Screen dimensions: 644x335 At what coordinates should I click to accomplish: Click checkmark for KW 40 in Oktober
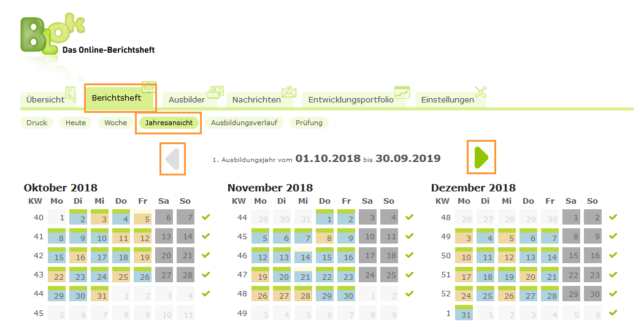(205, 217)
